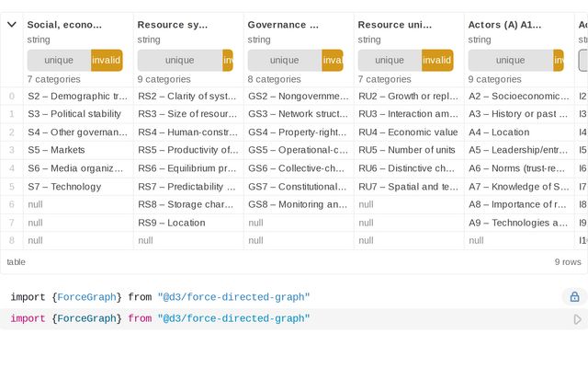Run the cell with the play icon

[577, 319]
